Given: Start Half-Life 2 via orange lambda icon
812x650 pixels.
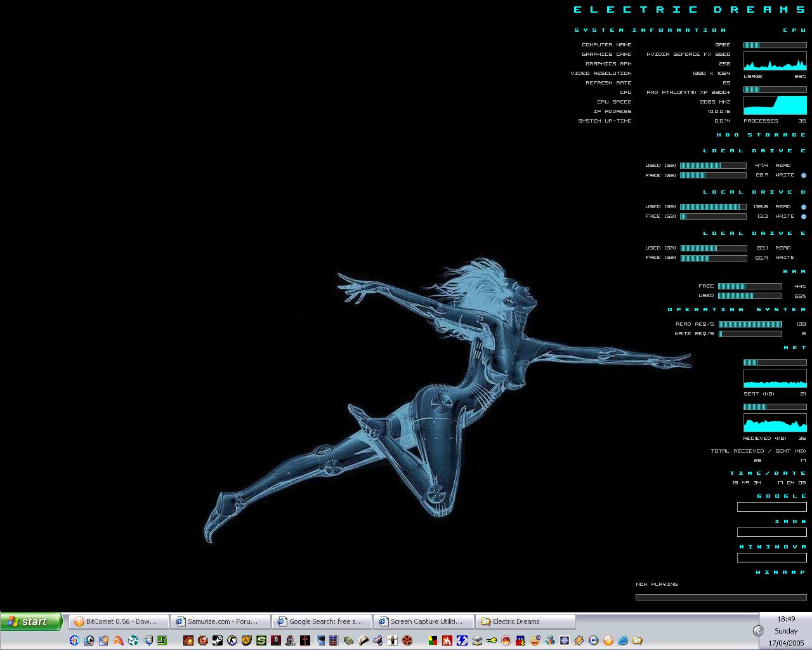Looking at the screenshot, I should point(247,640).
